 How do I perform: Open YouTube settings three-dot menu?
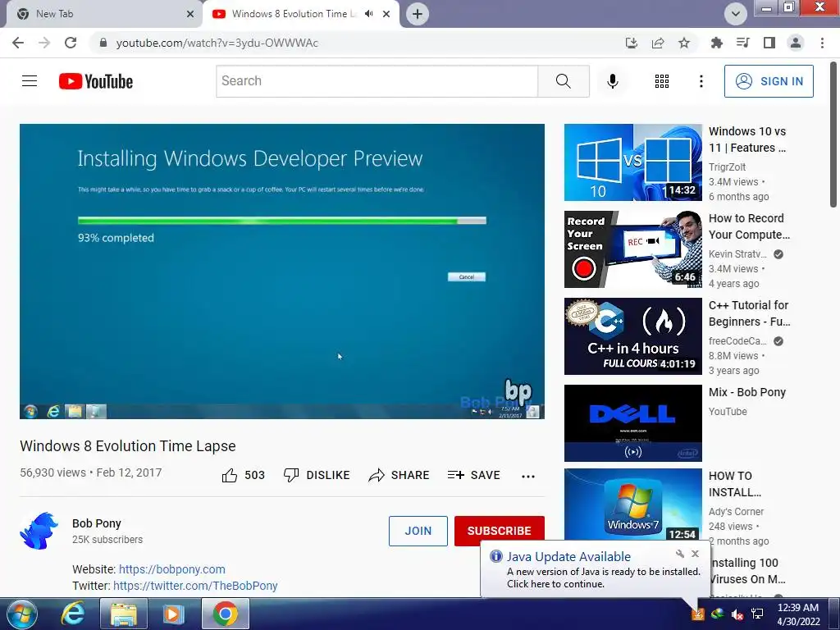pos(701,81)
